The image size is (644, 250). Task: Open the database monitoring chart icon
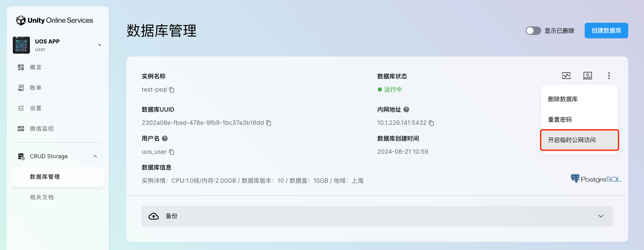(566, 76)
